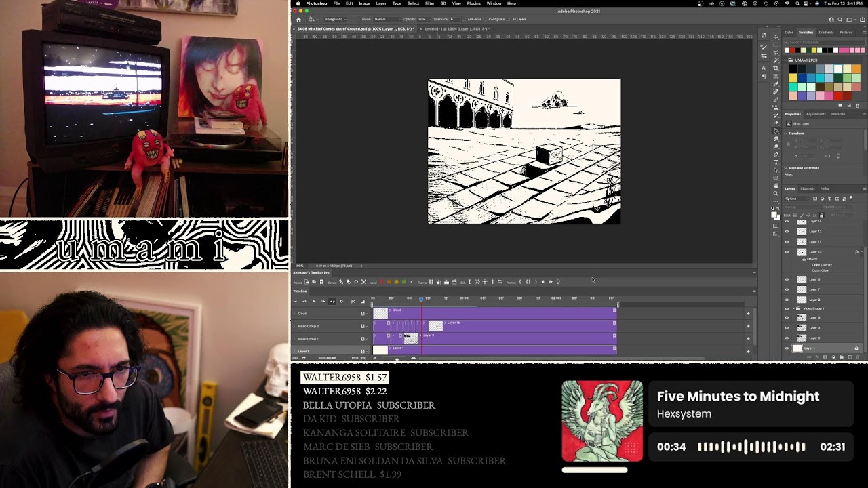
Task: Open the Filter menu
Action: coord(430,3)
